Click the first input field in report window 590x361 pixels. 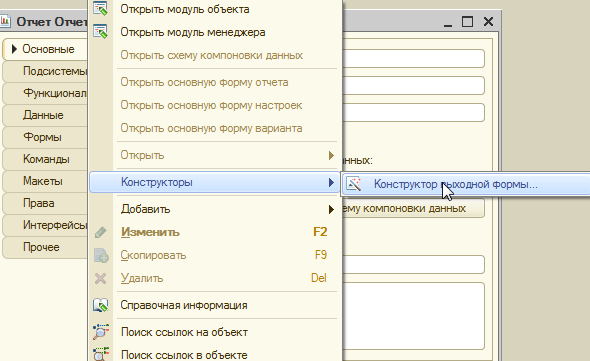[x=413, y=58]
